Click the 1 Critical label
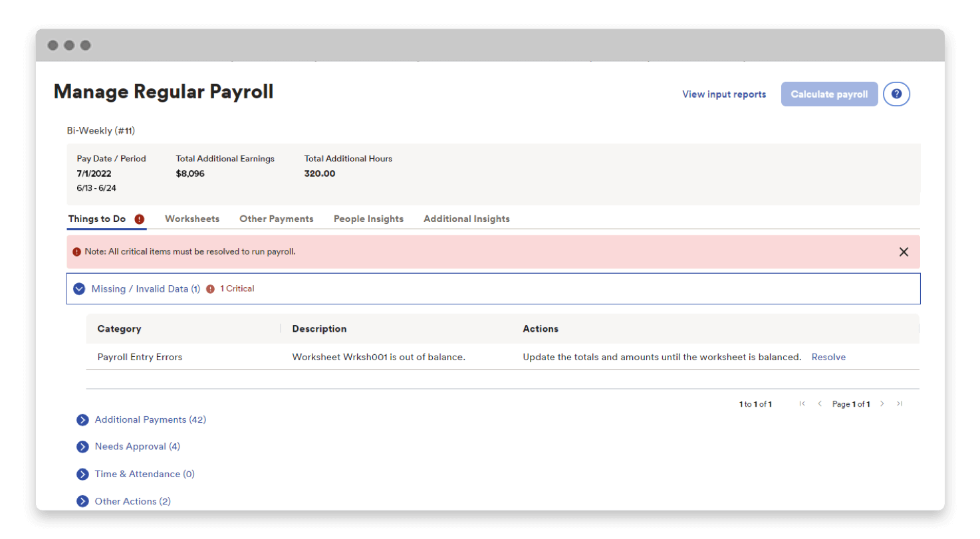This screenshot has width=980, height=539. coord(237,289)
